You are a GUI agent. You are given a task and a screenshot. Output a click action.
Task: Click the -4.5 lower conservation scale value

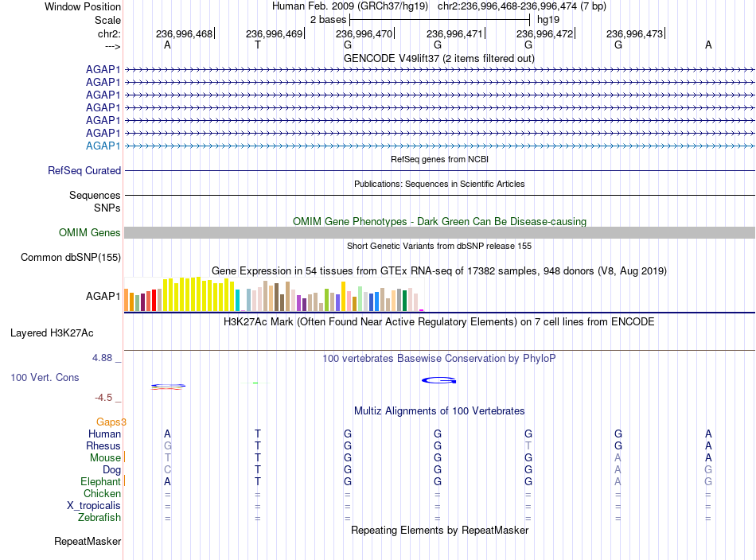103,398
